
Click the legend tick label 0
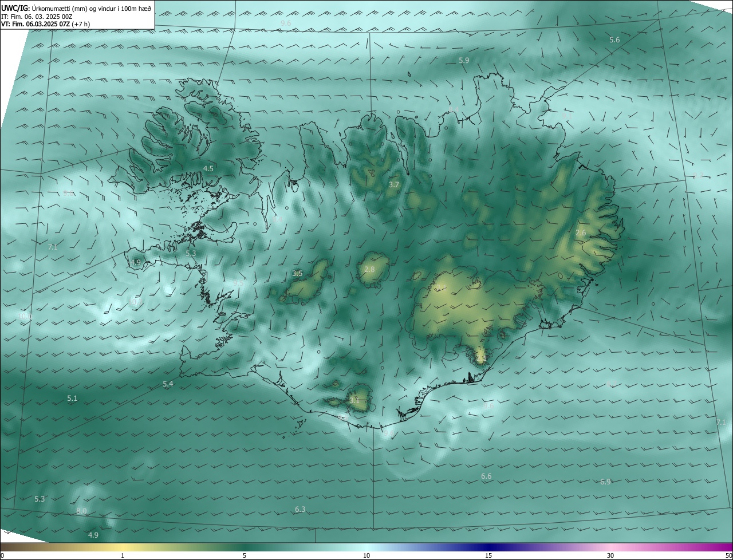pos(2,555)
